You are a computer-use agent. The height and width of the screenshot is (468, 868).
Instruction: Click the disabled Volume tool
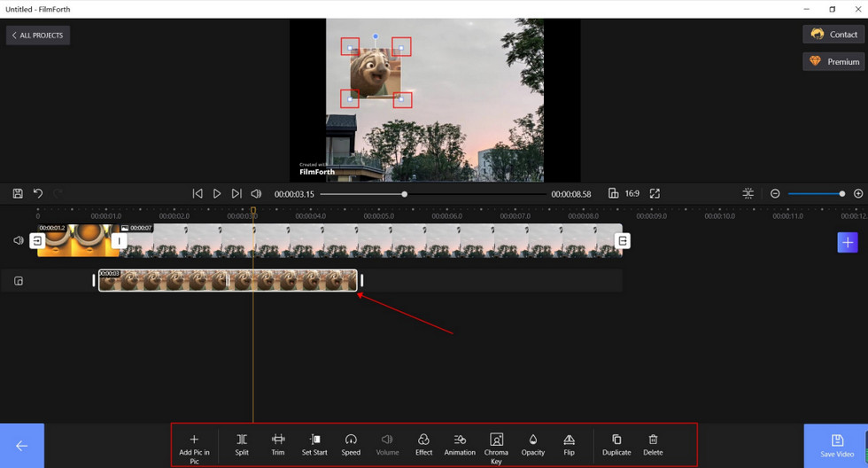(388, 445)
